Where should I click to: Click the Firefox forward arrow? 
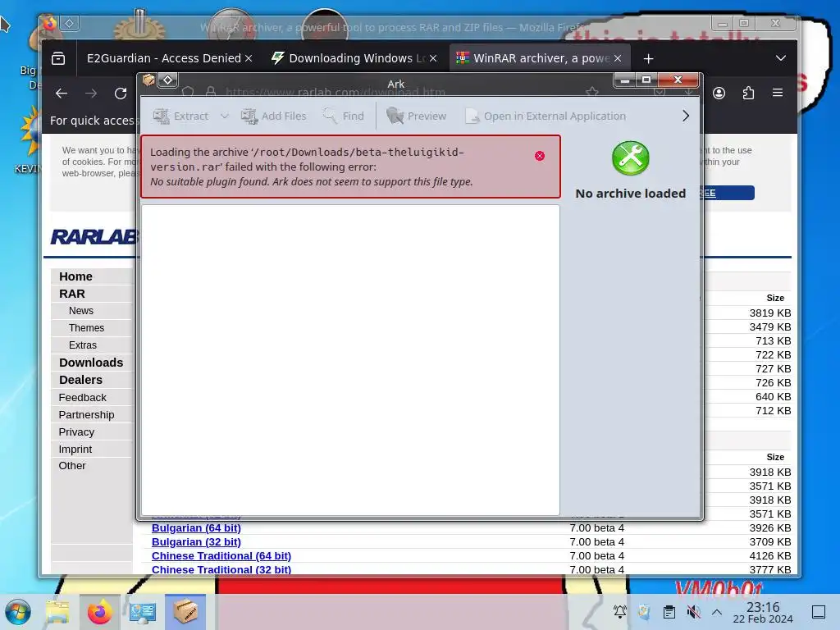pos(91,94)
